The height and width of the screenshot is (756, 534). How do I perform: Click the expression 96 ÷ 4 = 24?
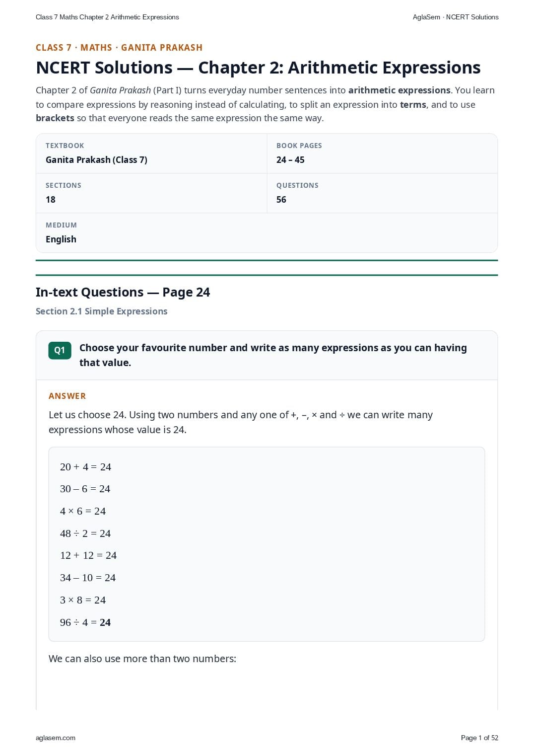[x=85, y=622]
